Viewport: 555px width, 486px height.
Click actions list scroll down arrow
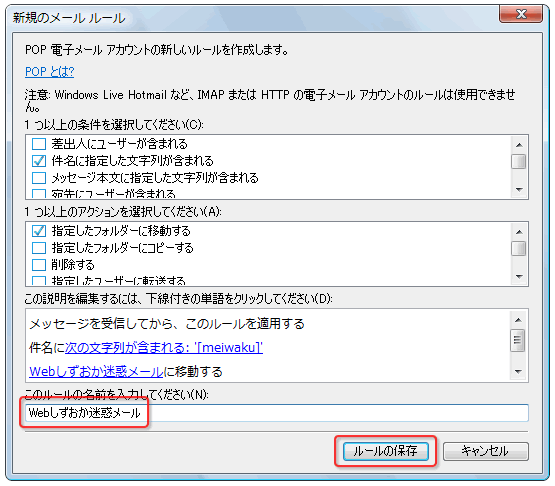click(x=519, y=277)
